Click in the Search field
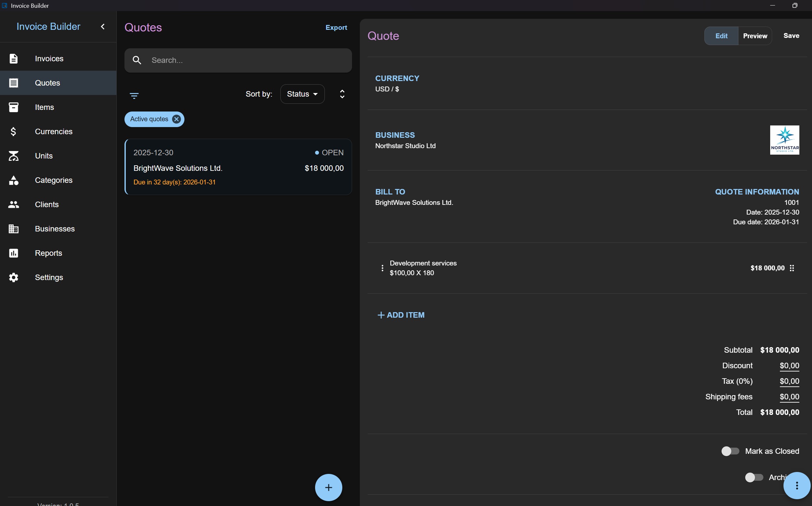This screenshot has width=812, height=506. coord(238,60)
